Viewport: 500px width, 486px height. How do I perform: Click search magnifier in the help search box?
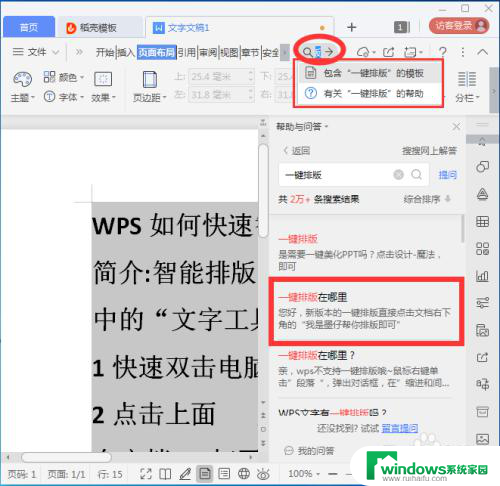coord(416,174)
